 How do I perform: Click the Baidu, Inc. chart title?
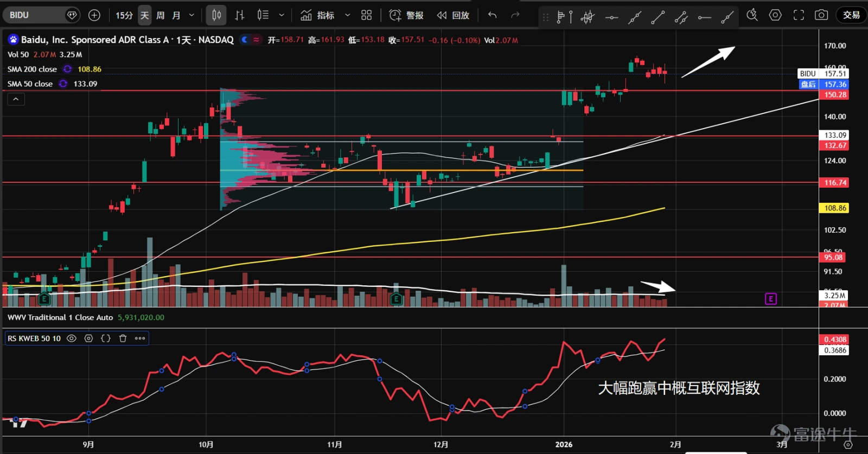click(127, 40)
